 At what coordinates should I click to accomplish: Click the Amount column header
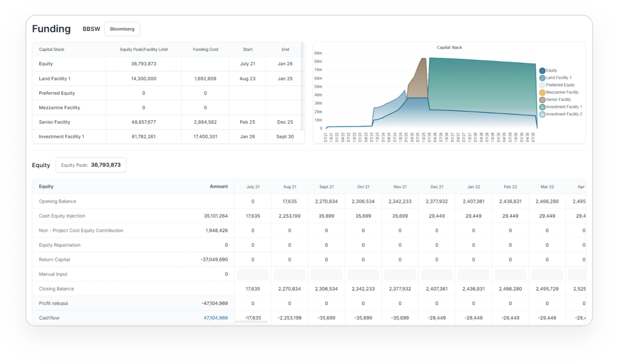(219, 187)
